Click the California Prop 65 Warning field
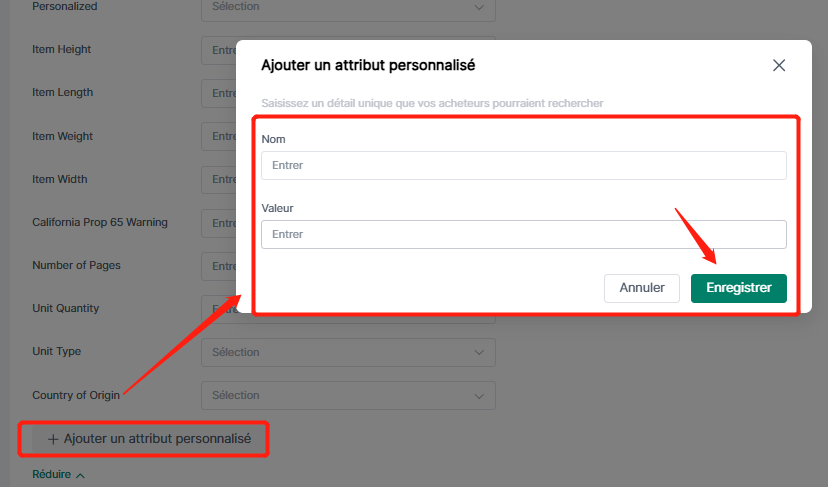Image resolution: width=828 pixels, height=487 pixels. pos(218,222)
